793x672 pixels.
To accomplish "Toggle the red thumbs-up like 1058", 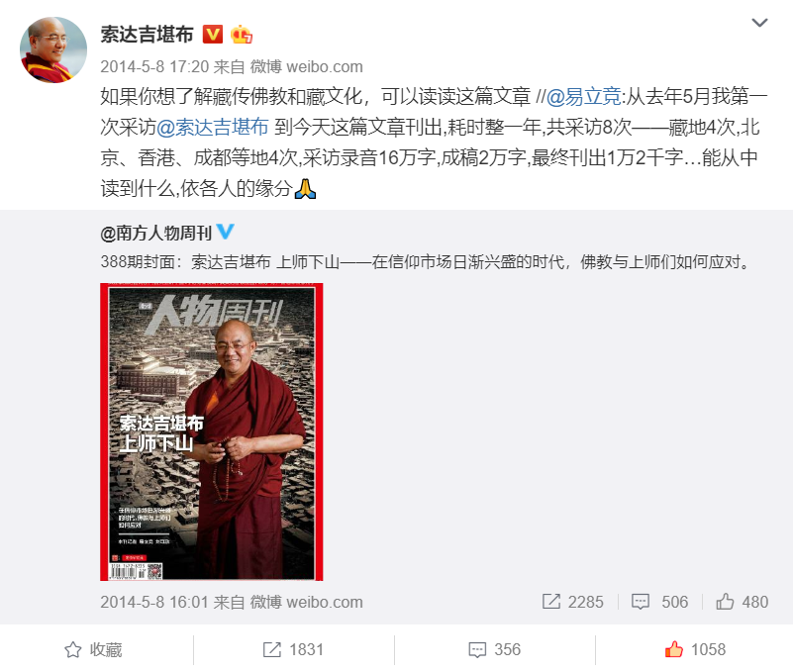I will (695, 649).
